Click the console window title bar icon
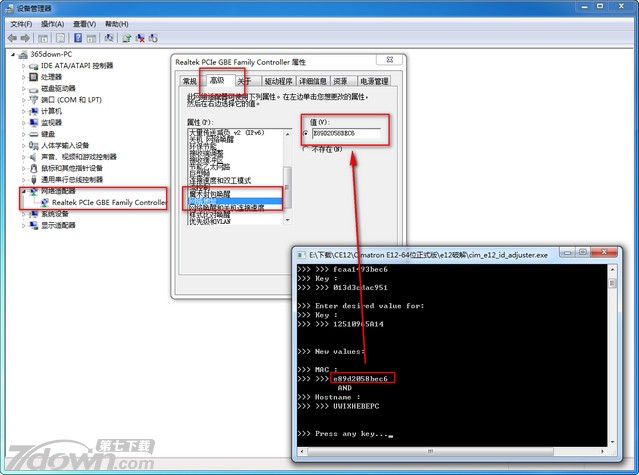 (x=301, y=255)
